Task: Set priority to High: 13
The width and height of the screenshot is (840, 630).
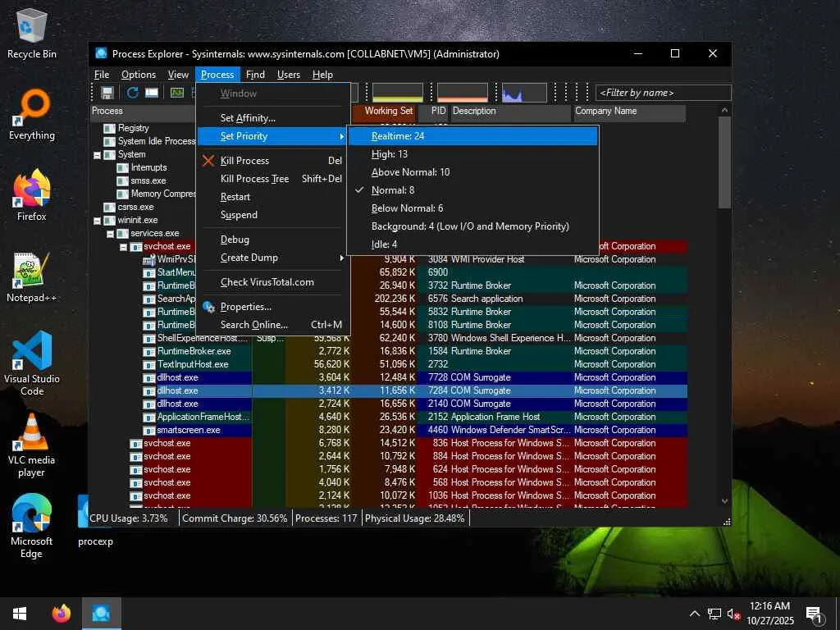Action: (472, 154)
